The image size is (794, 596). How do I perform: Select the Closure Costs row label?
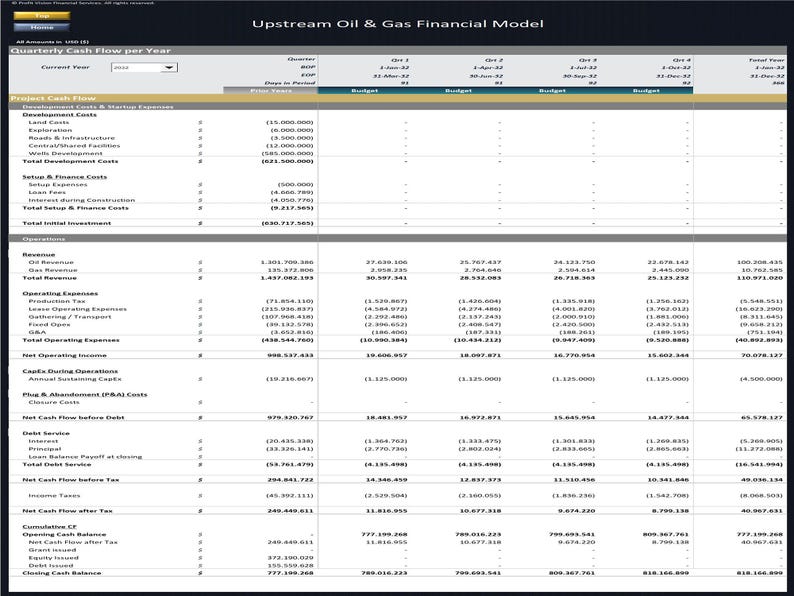[x=54, y=402]
